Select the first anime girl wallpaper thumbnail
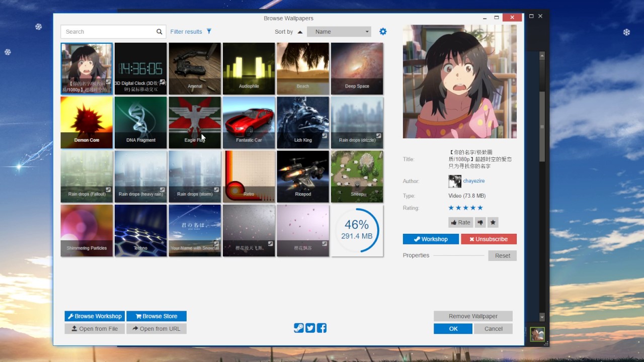The width and height of the screenshot is (644, 362). coord(87,68)
